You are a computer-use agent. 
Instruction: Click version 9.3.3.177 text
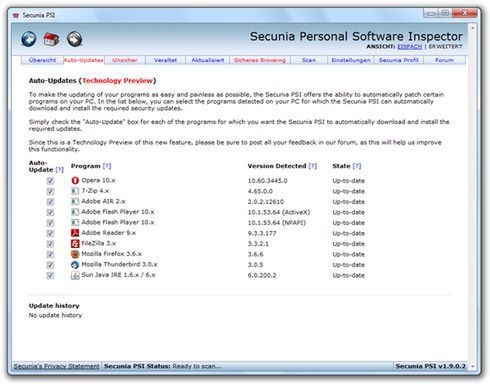click(x=262, y=233)
